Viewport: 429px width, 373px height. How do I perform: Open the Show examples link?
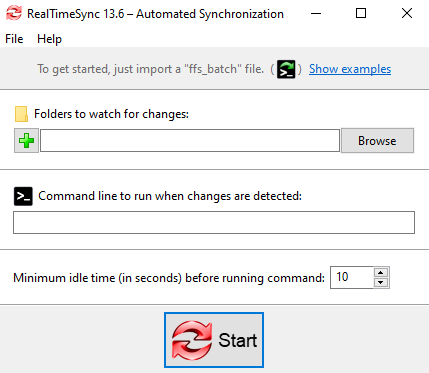point(350,69)
